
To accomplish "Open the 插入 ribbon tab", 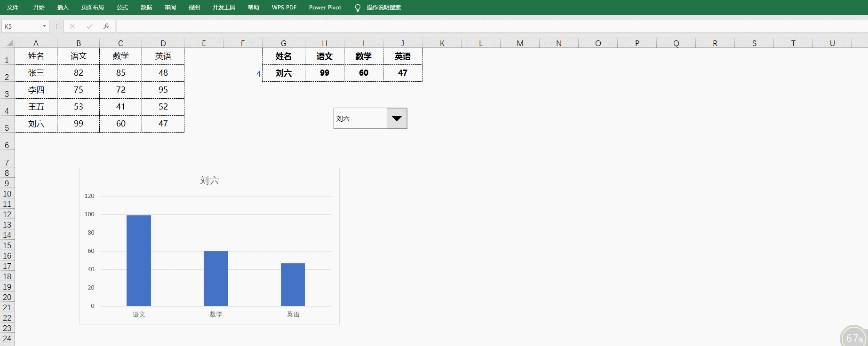I will (63, 8).
